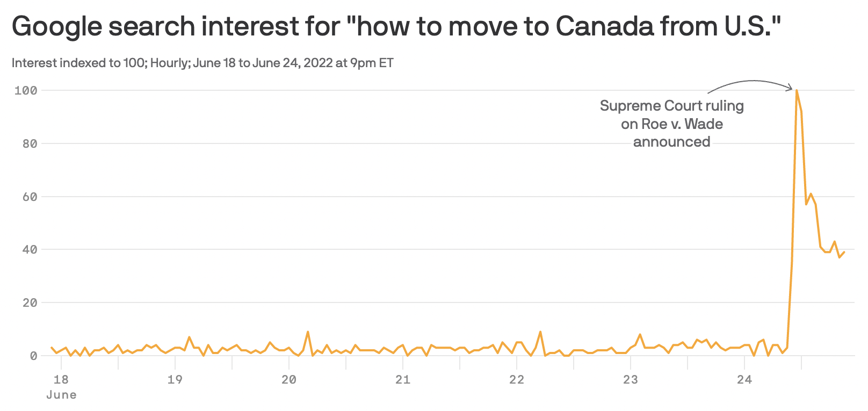Click the 100 label on y-axis

[x=26, y=90]
